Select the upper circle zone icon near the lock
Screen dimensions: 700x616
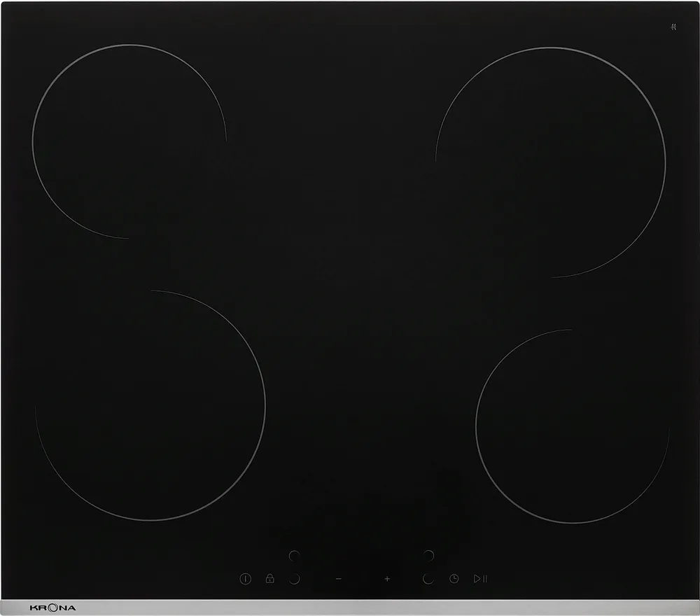295,555
